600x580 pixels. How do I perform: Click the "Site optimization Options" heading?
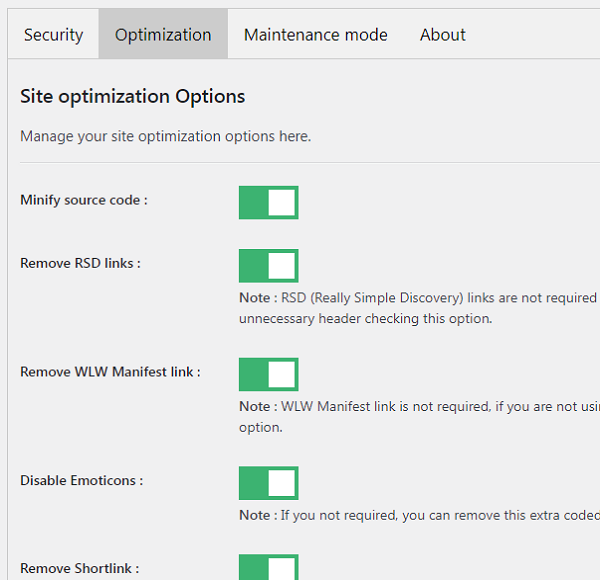coord(132,97)
